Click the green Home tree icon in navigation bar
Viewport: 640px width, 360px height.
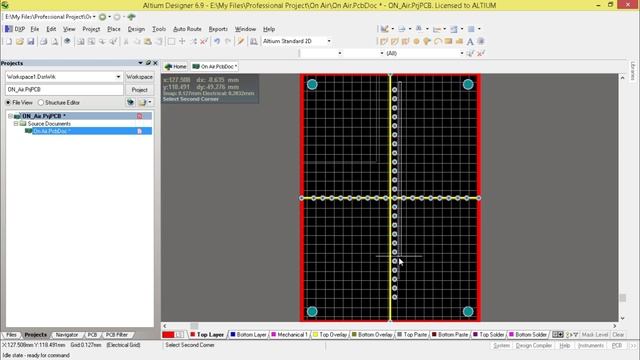click(x=131, y=17)
